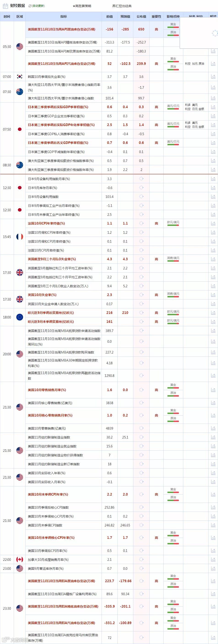Click 法国10月调和CPI月率终值(%) indicator text
Image resolution: width=218 pixels, height=644 pixels.
[49, 241]
